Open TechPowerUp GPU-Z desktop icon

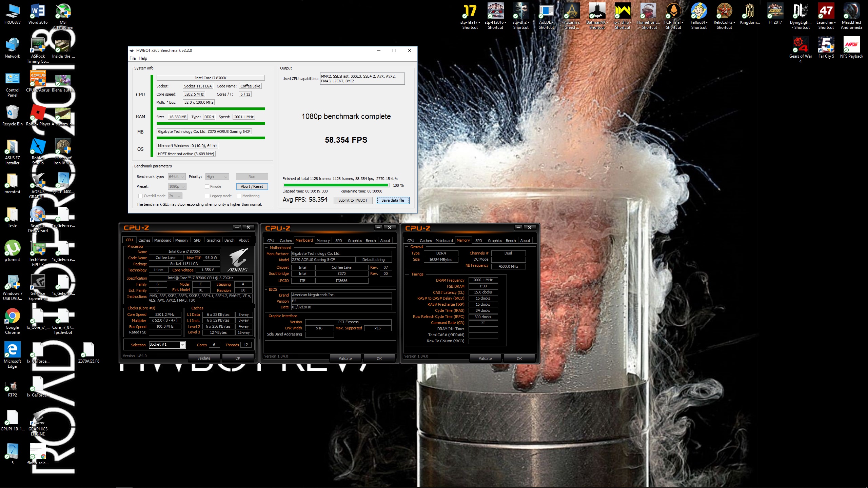(38, 253)
